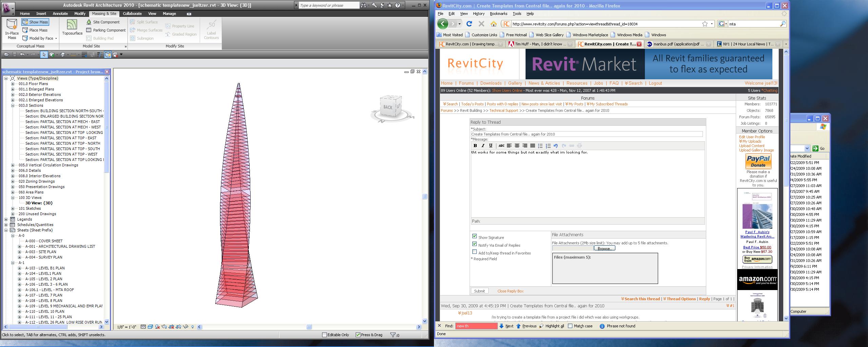The image size is (868, 347).
Task: Switch to the Collaborate ribbon tab
Action: pyautogui.click(x=132, y=14)
